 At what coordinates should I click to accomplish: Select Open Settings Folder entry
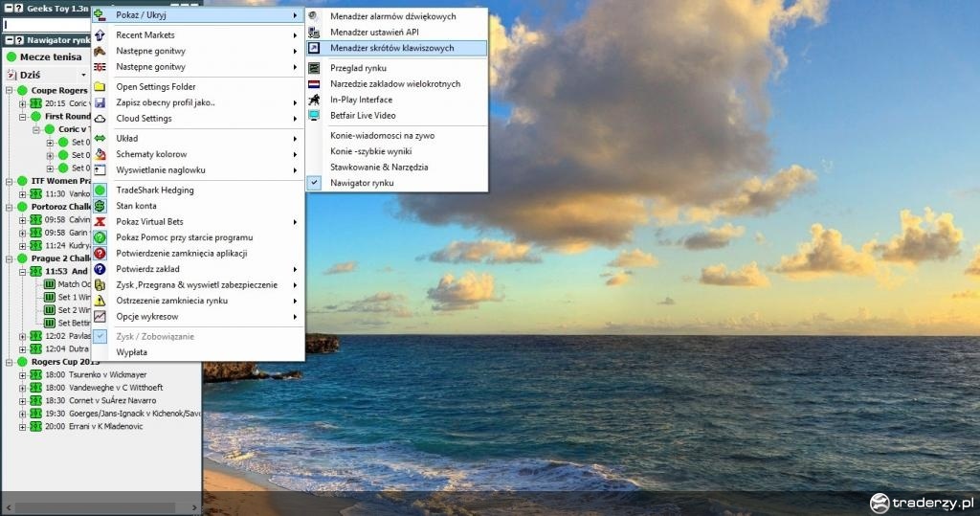(x=197, y=86)
